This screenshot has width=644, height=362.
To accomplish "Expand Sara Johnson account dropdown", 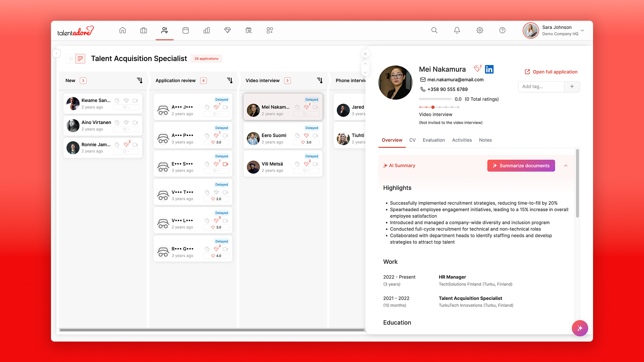I will 582,30.
